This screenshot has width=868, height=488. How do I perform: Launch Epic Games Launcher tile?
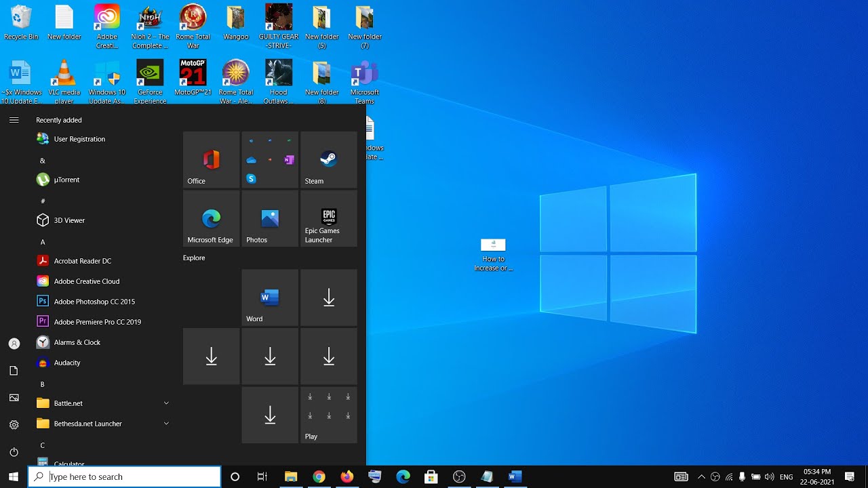click(x=328, y=218)
